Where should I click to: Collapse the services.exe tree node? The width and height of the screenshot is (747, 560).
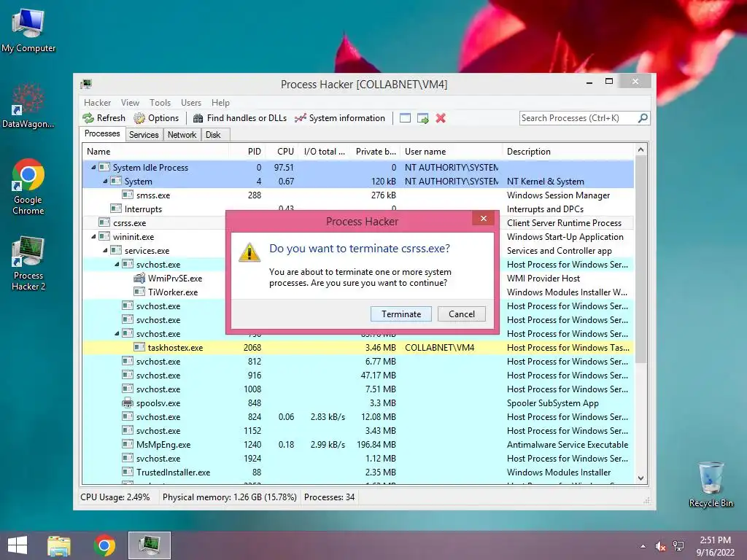(105, 250)
